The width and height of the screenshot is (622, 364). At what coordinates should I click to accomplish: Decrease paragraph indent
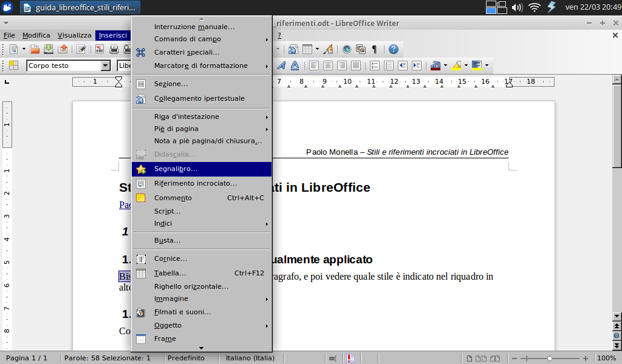tap(403, 66)
